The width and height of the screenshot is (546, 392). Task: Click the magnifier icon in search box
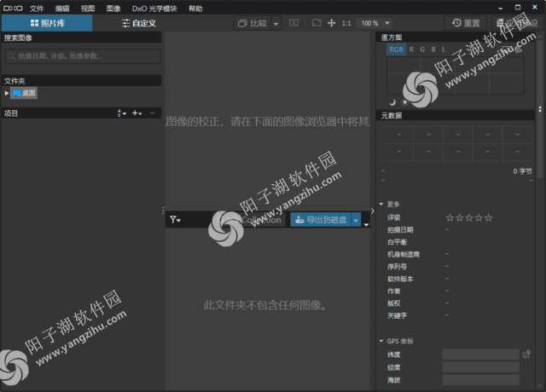tap(11, 56)
